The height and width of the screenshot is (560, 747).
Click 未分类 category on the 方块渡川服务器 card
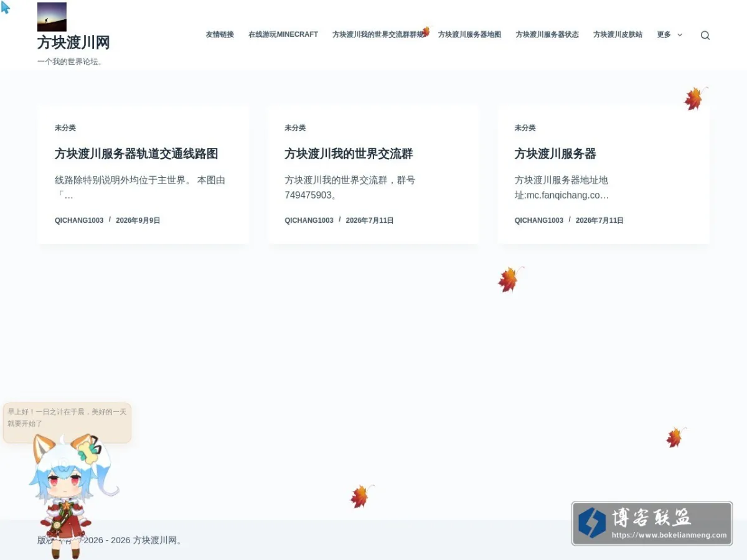coord(525,128)
